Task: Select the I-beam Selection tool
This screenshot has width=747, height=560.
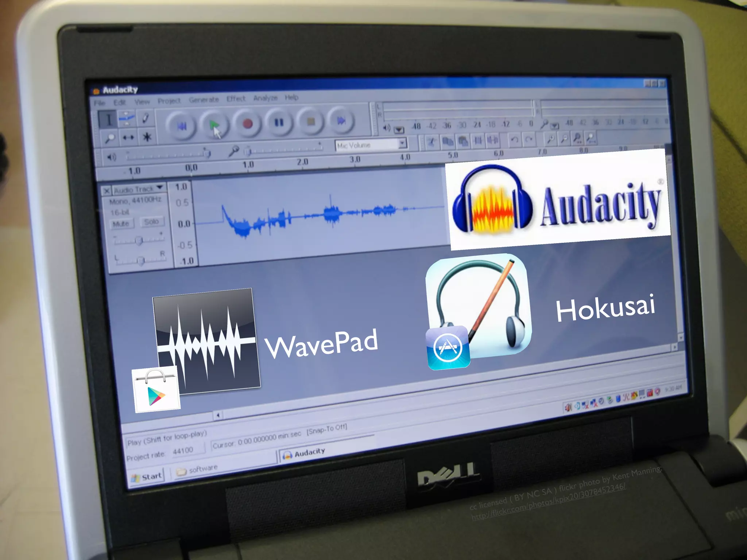Action: click(x=108, y=120)
